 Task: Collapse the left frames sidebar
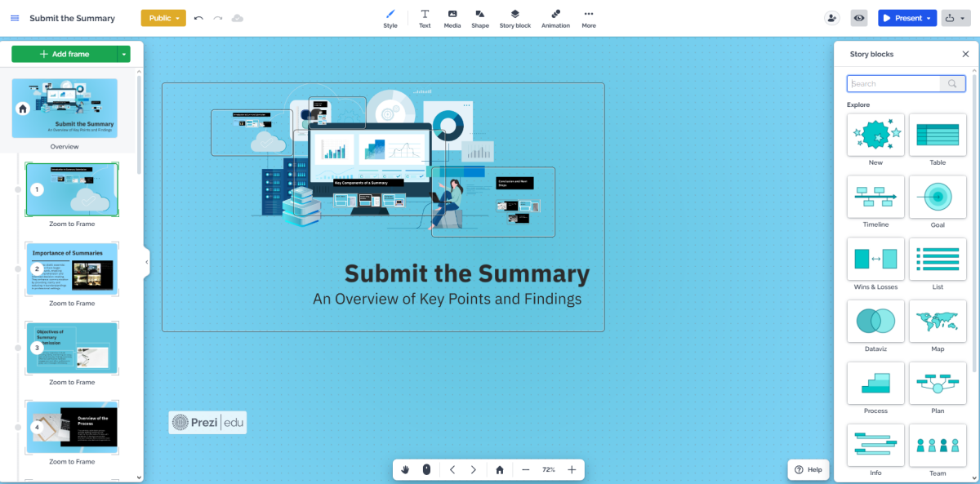(x=147, y=262)
